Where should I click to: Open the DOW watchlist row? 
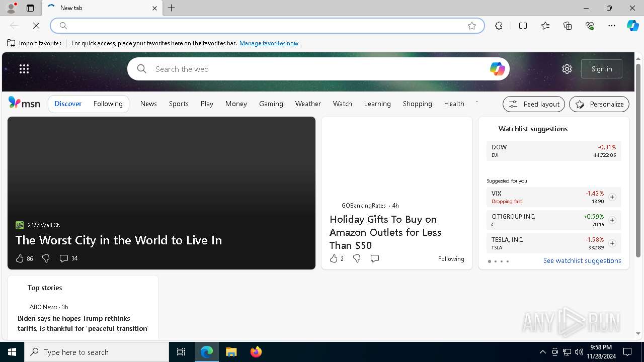[553, 151]
